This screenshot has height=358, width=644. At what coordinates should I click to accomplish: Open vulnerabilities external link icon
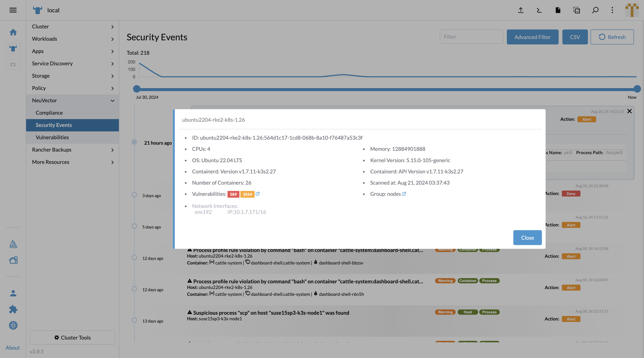click(258, 194)
